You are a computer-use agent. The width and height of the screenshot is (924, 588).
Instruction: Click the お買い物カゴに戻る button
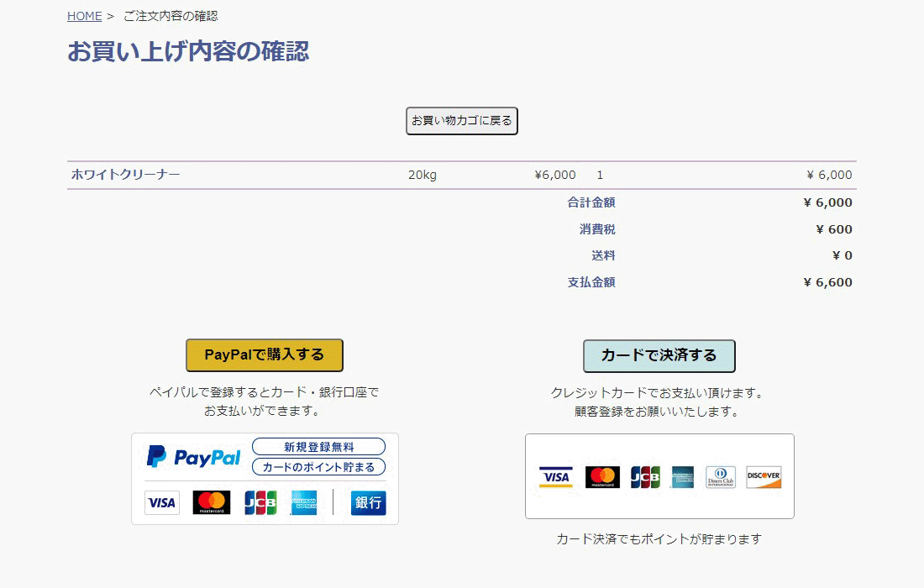coord(460,120)
